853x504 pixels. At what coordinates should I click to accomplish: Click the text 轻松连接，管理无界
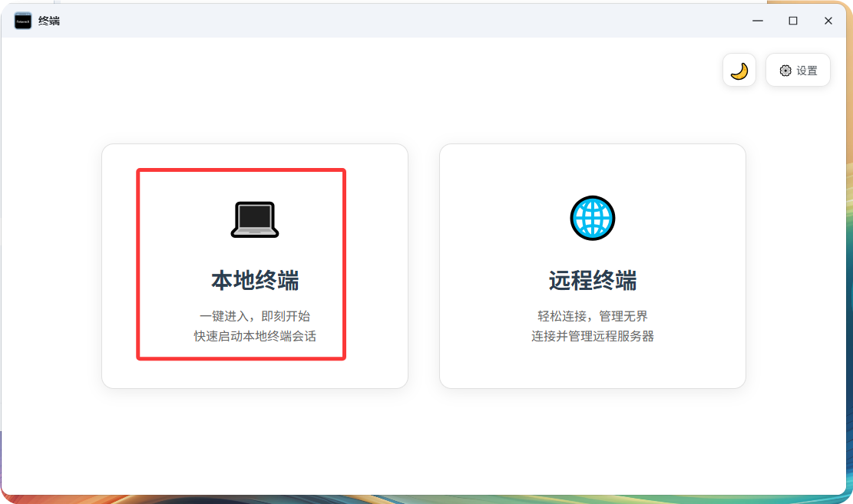pyautogui.click(x=592, y=316)
